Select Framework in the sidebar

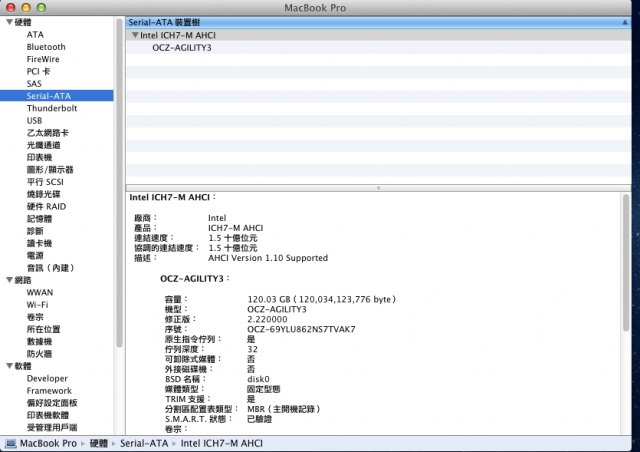(x=49, y=390)
